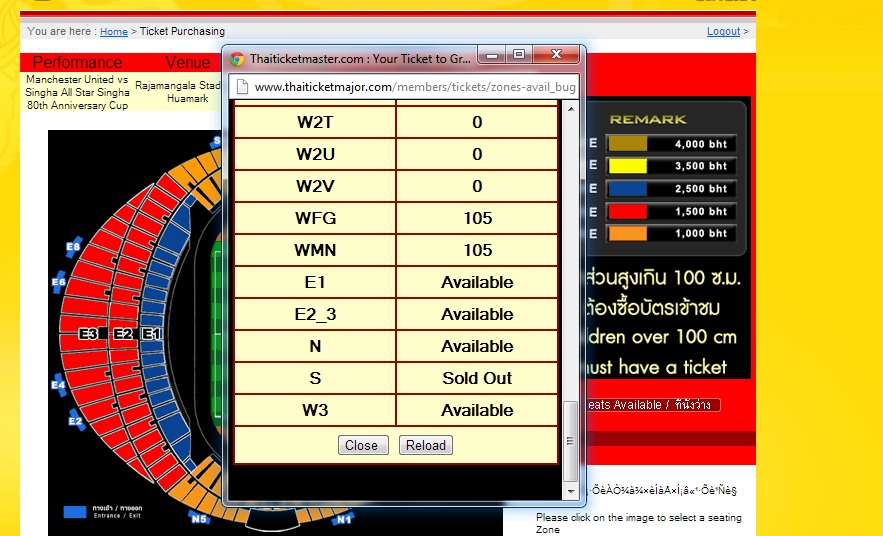Click the Reload button in popup
This screenshot has width=883, height=536.
pos(426,445)
